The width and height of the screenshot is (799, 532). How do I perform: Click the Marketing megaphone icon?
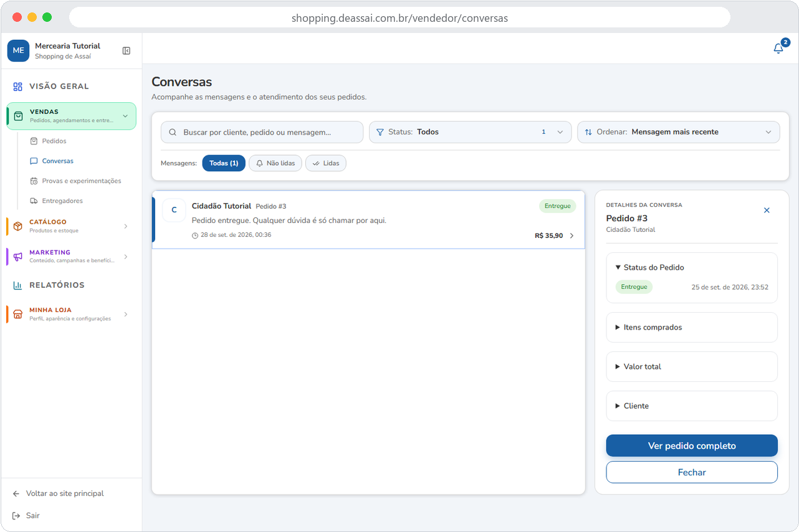tap(17, 257)
